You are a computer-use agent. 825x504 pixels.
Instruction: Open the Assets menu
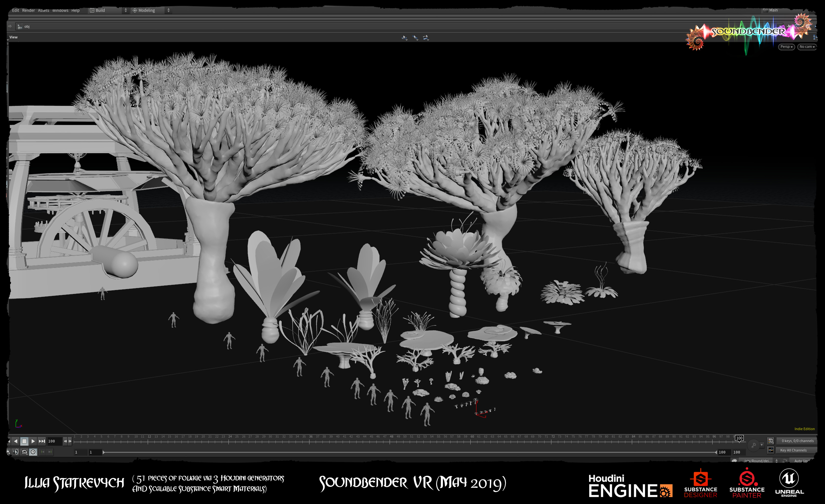click(43, 10)
